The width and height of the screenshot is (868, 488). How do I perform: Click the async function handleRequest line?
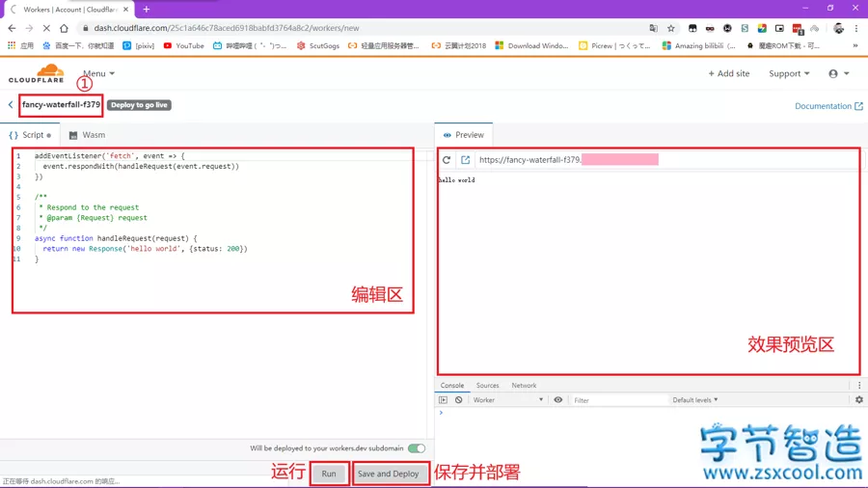click(x=116, y=238)
